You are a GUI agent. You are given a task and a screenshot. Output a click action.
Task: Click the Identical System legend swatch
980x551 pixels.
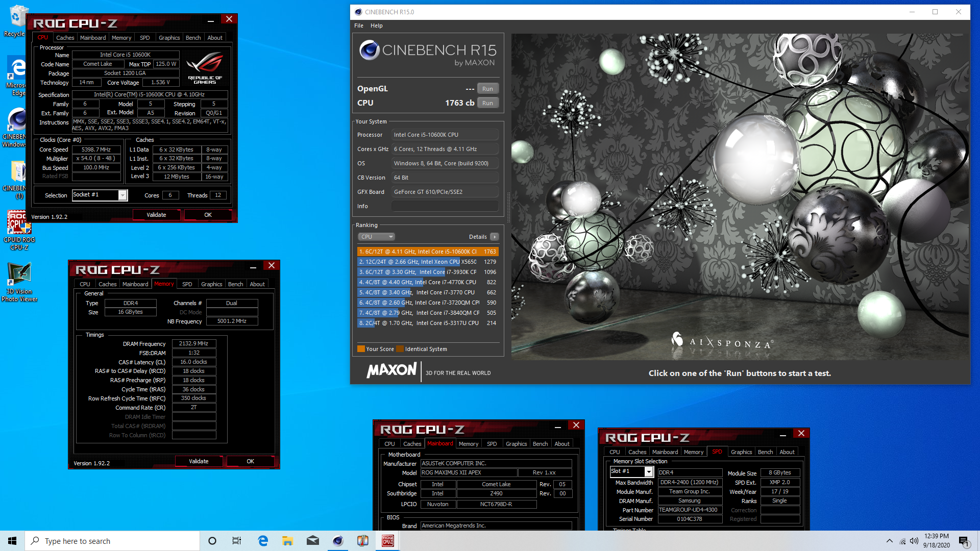click(x=400, y=349)
